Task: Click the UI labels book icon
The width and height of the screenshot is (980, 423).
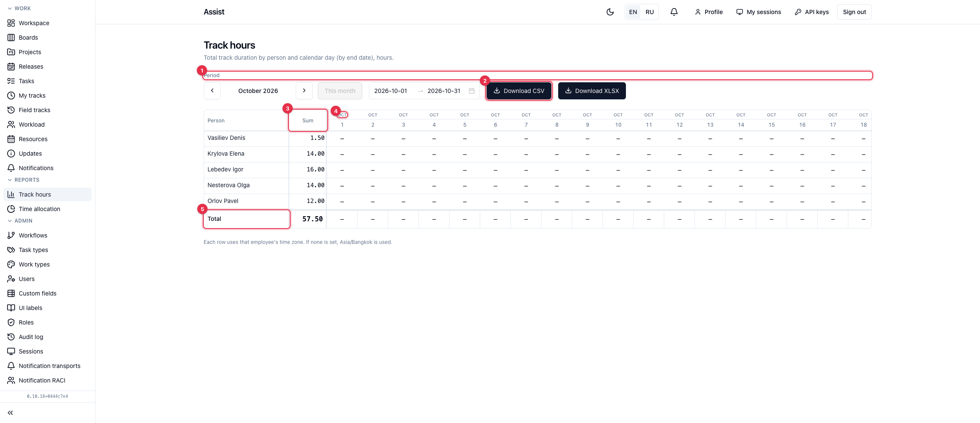Action: click(x=11, y=308)
